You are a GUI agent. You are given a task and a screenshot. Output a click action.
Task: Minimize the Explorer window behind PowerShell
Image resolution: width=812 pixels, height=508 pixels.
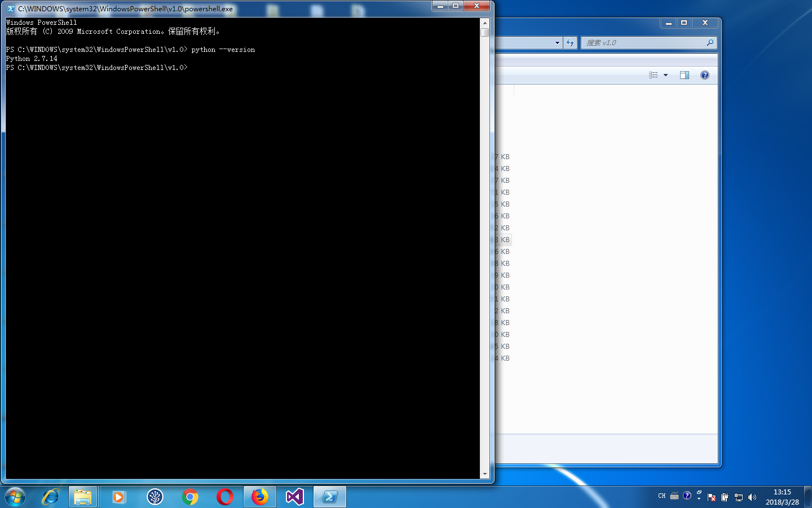pyautogui.click(x=669, y=23)
